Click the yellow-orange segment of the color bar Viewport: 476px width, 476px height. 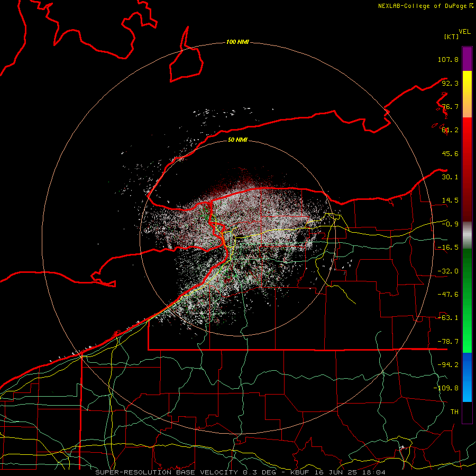(x=467, y=94)
